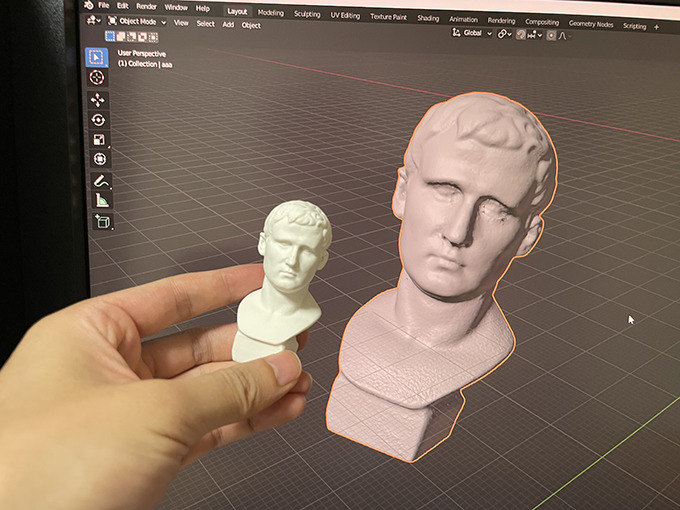Select the Measure tool
This screenshot has height=510, width=680.
102,201
